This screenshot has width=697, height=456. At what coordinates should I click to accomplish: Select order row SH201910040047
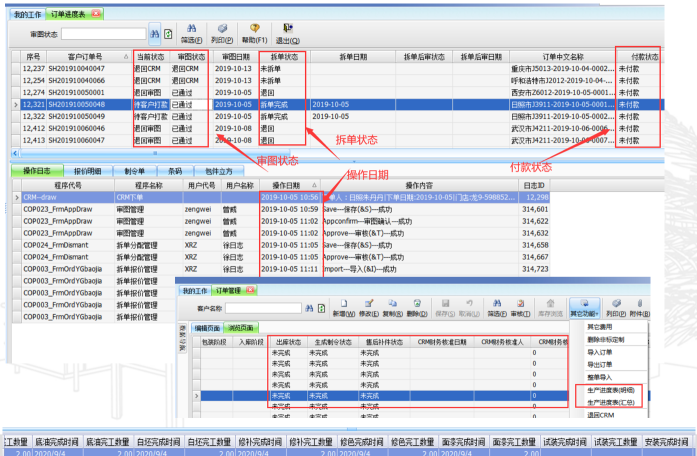[x=338, y=69]
